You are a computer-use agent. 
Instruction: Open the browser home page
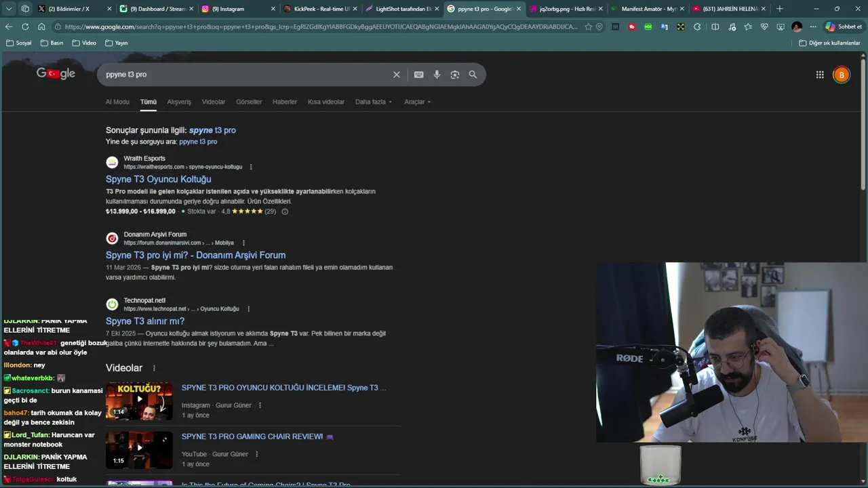click(x=41, y=26)
